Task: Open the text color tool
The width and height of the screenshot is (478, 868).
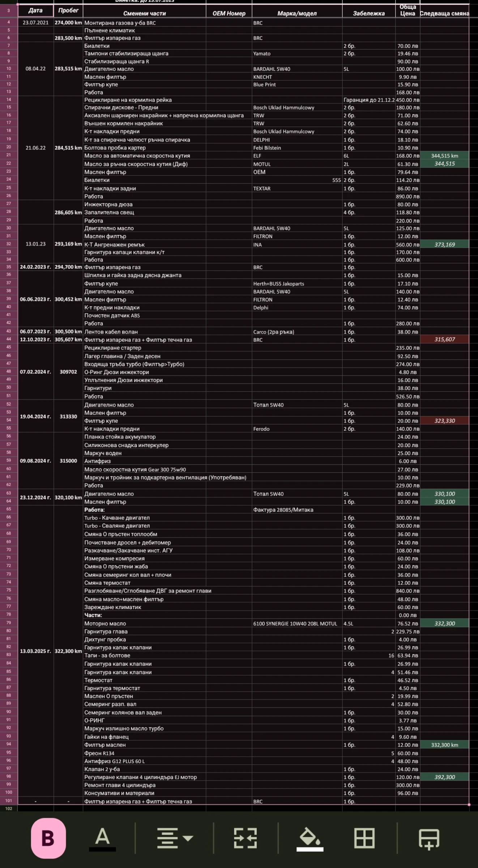Action: [x=102, y=838]
